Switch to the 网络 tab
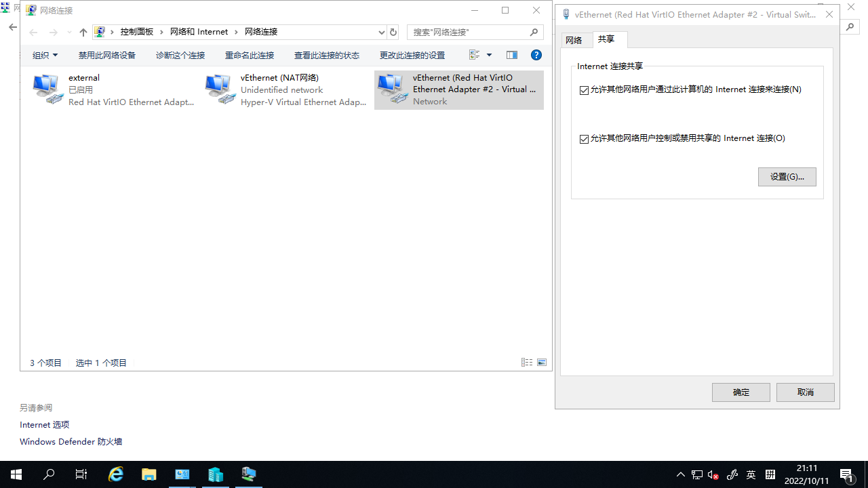 pos(574,40)
